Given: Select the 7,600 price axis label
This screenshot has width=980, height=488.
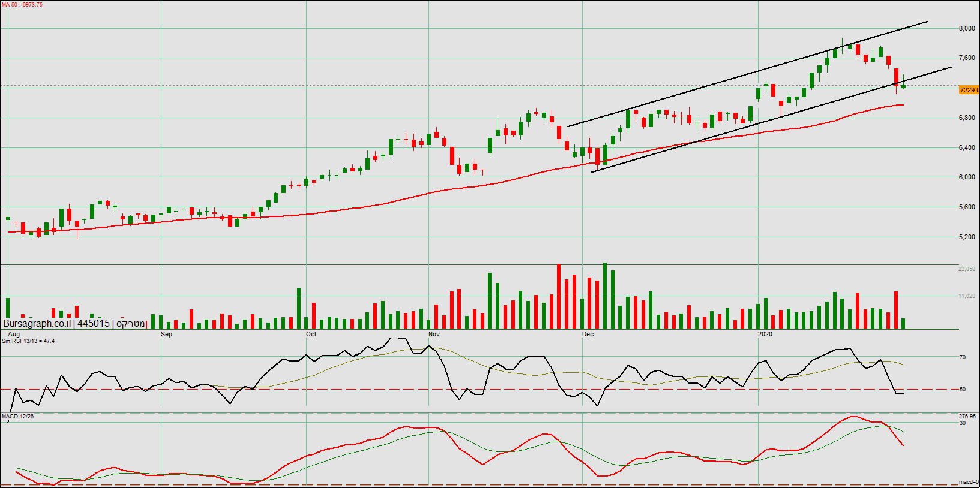Looking at the screenshot, I should coord(967,58).
